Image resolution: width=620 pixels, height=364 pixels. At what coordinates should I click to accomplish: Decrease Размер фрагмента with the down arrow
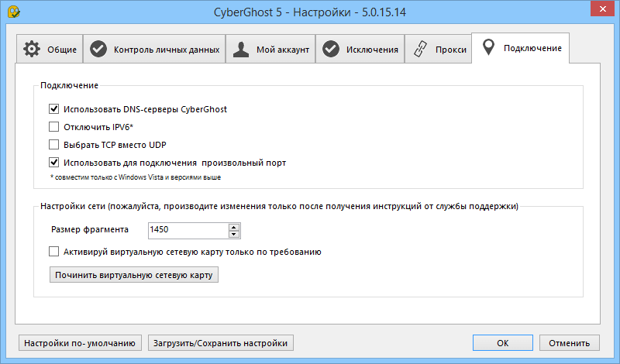(233, 234)
